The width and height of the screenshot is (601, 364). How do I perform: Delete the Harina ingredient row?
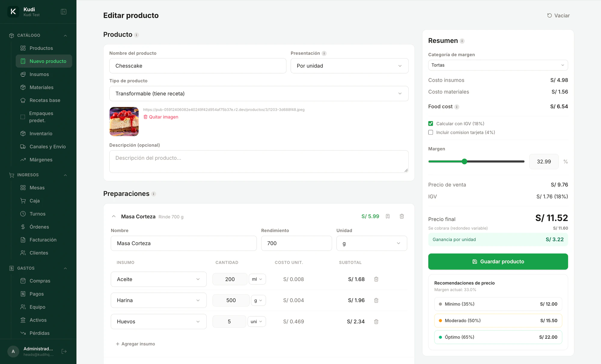pyautogui.click(x=376, y=300)
